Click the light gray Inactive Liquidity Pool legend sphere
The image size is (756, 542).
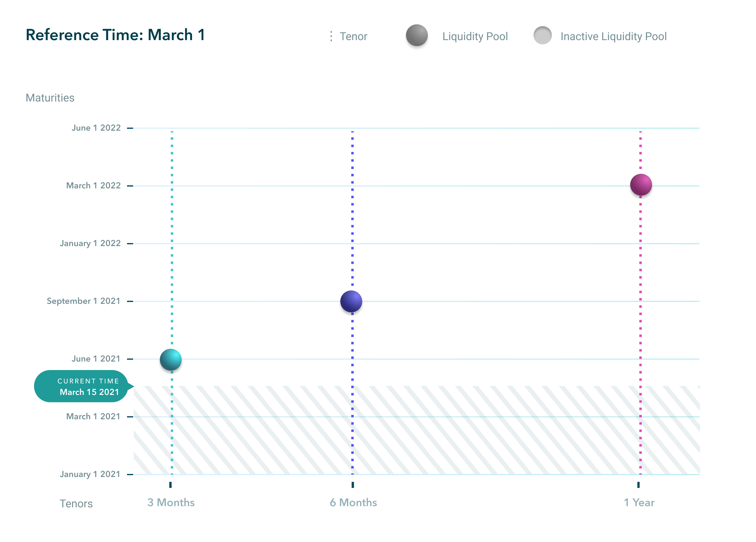tap(542, 35)
